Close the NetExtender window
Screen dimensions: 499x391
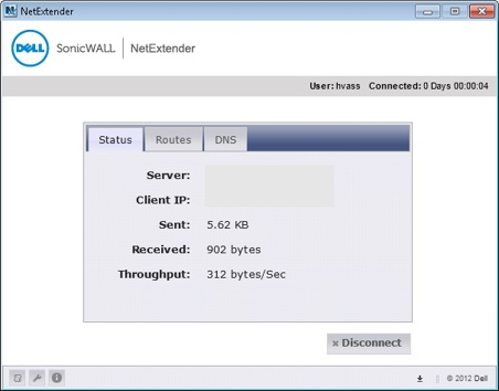click(x=482, y=12)
